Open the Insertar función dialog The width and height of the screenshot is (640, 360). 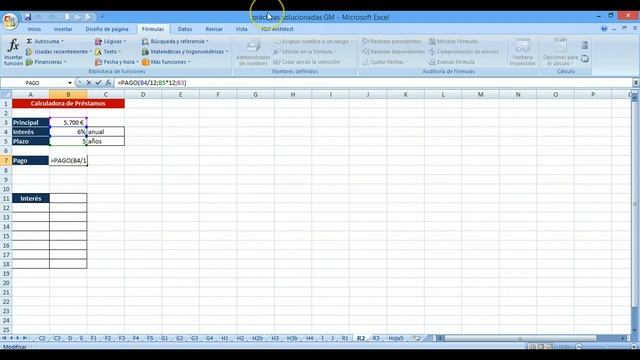(13, 52)
